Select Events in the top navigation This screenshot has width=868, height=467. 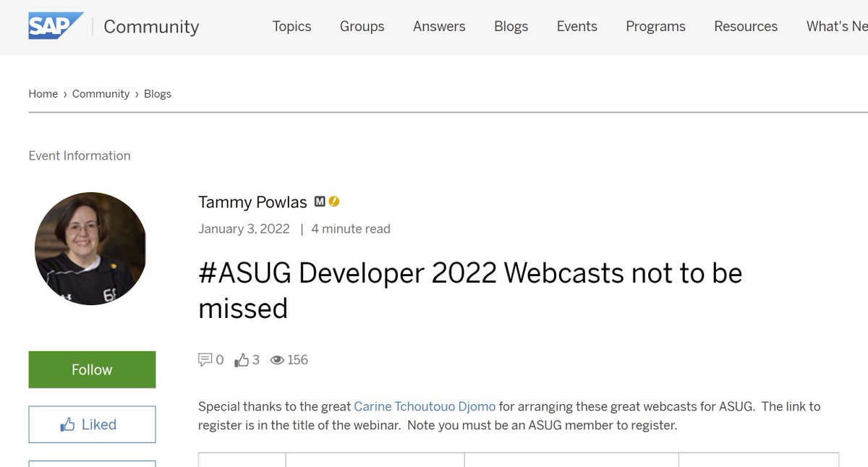[x=576, y=26]
